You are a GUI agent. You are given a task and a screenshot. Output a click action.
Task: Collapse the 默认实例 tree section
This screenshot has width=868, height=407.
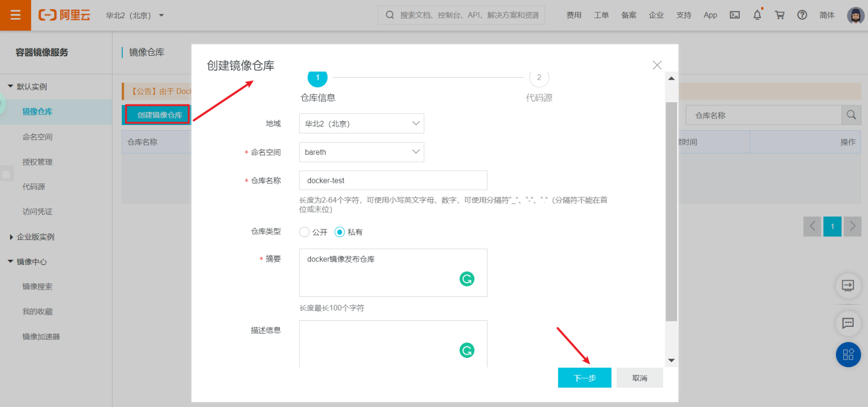tap(10, 86)
